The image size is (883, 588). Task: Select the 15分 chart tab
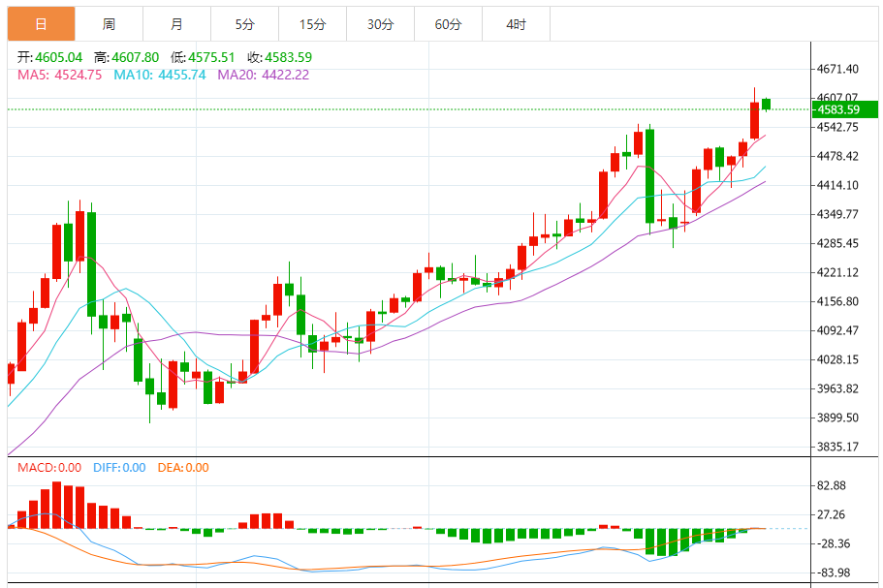point(312,24)
